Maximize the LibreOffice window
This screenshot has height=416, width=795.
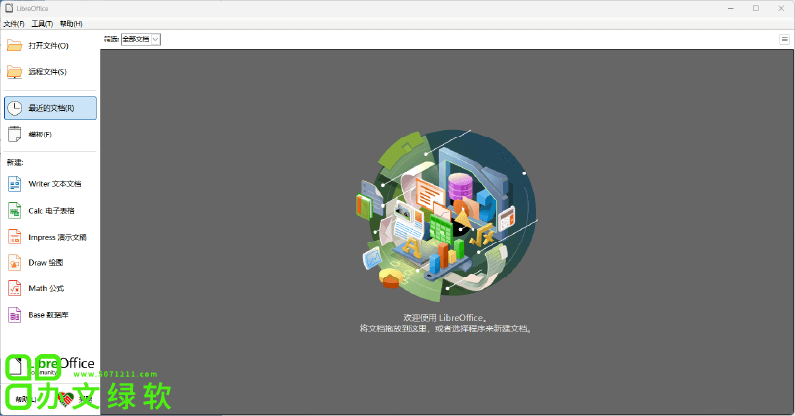[x=756, y=8]
